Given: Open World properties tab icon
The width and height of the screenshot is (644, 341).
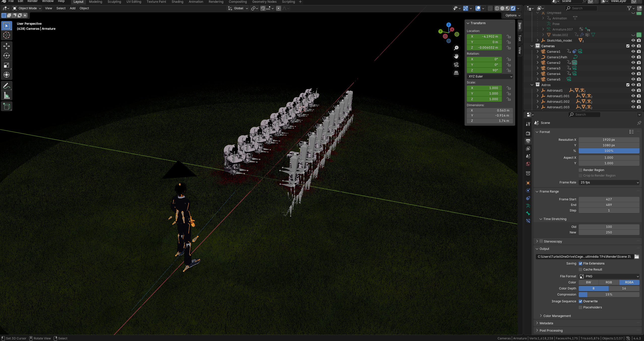Looking at the screenshot, I should (528, 164).
